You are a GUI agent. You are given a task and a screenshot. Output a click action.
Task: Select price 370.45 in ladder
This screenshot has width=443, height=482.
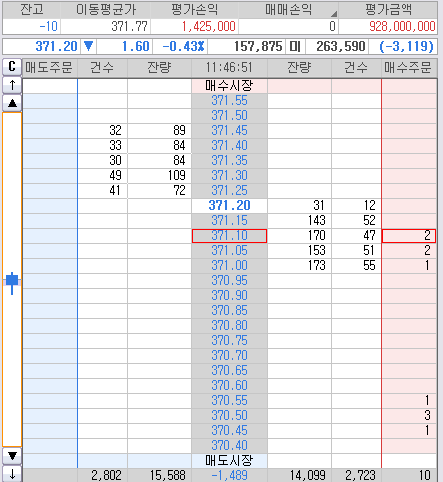tap(229, 431)
